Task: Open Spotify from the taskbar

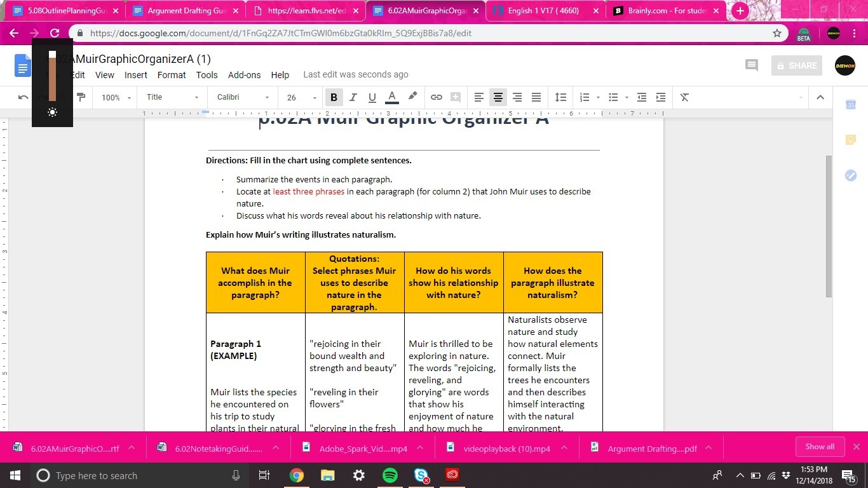Action: coord(390,475)
